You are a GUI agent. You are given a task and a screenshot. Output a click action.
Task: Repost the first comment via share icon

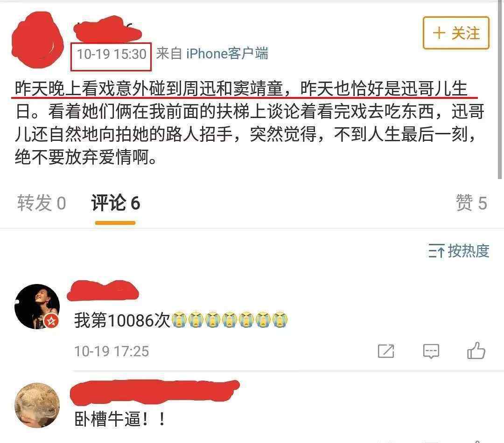point(386,351)
